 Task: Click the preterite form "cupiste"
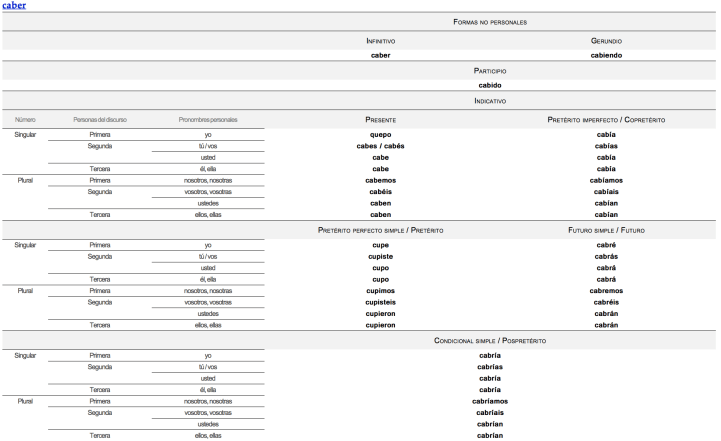[x=380, y=256]
